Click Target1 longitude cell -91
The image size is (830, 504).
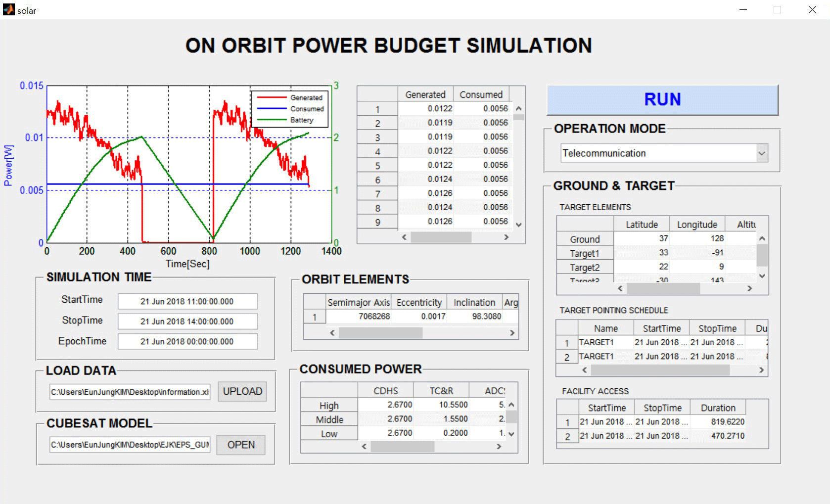697,253
